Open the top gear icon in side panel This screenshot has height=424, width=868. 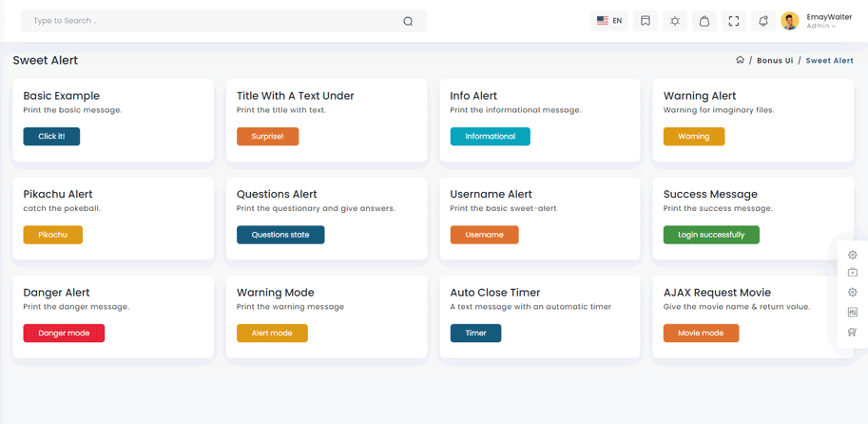click(852, 255)
